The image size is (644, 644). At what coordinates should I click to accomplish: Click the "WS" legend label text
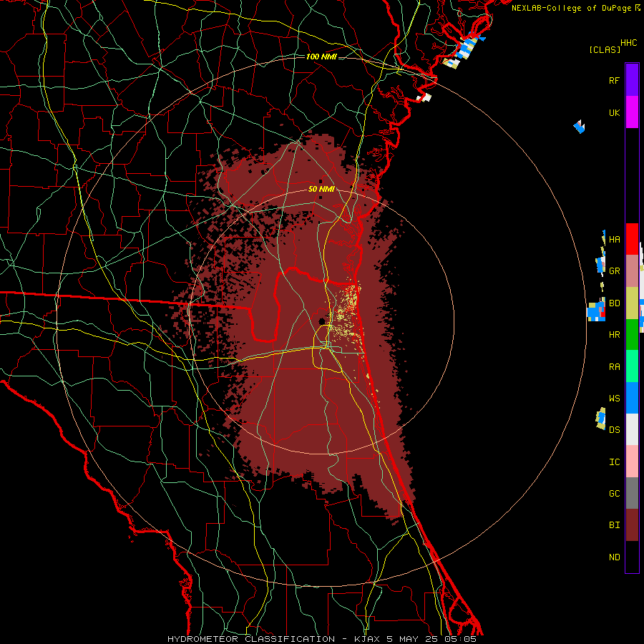[614, 398]
